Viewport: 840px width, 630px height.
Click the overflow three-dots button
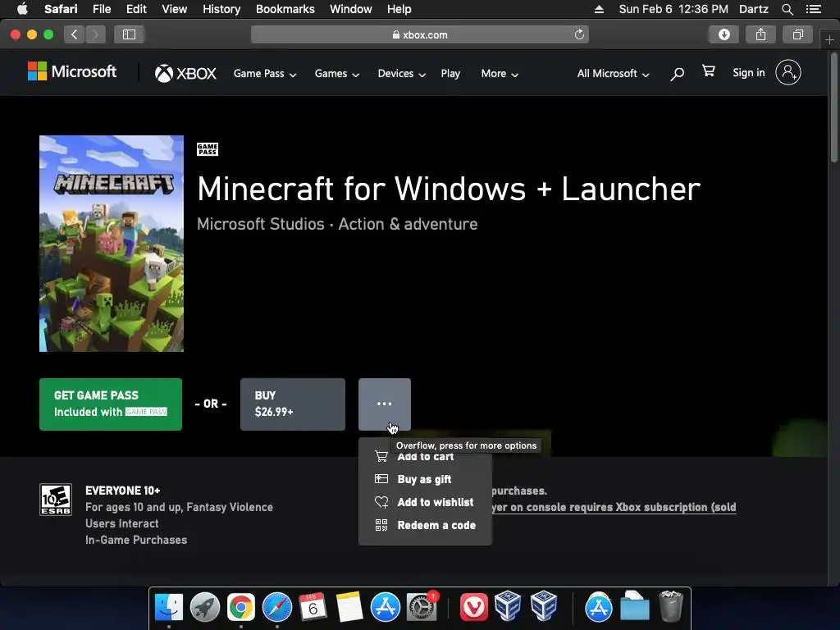385,404
